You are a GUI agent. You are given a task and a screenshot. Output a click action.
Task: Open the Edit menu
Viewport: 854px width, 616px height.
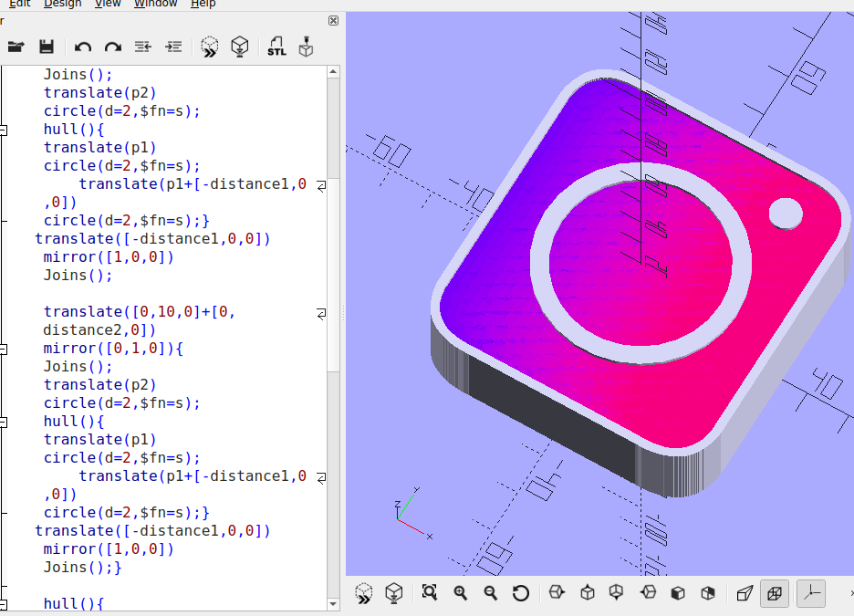(x=19, y=4)
